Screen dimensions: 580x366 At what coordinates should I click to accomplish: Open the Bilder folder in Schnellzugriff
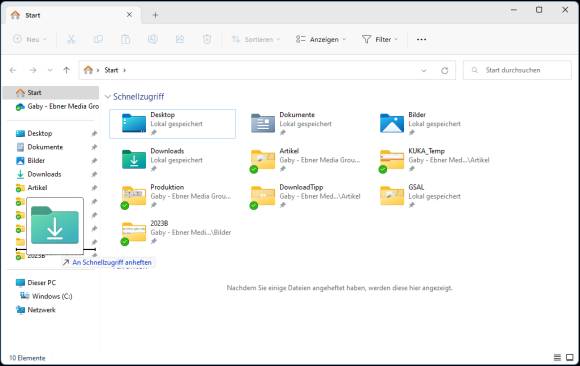click(x=431, y=124)
